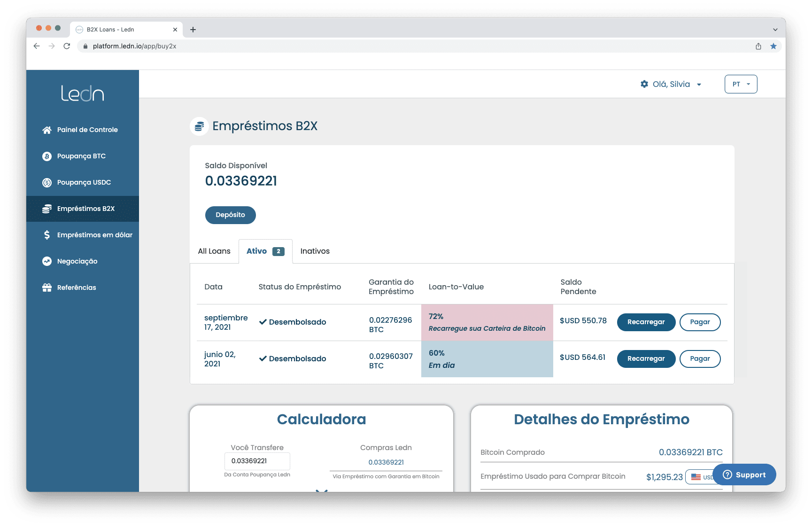Expand the browser tab list chevron

(x=775, y=30)
